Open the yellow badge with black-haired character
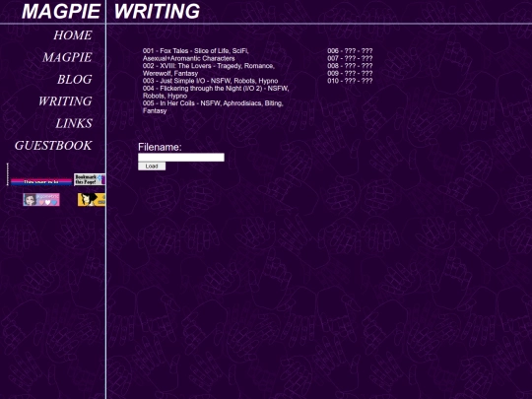Image resolution: width=532 pixels, height=399 pixels. [92, 199]
